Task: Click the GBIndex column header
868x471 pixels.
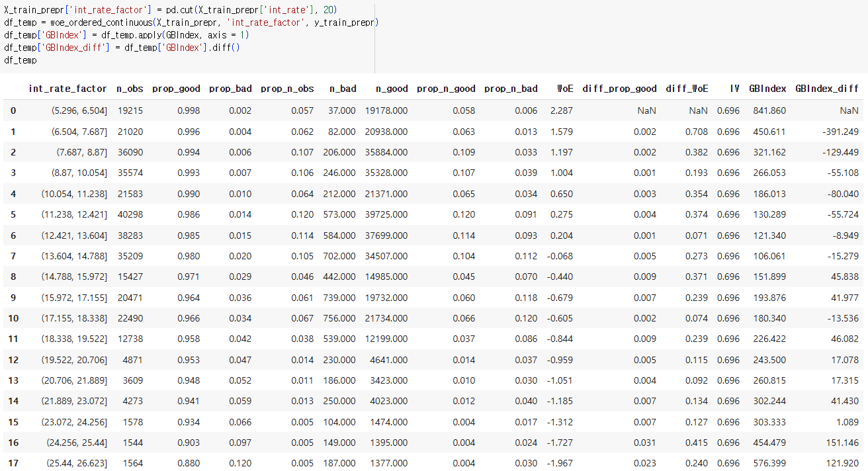Action: pyautogui.click(x=767, y=89)
